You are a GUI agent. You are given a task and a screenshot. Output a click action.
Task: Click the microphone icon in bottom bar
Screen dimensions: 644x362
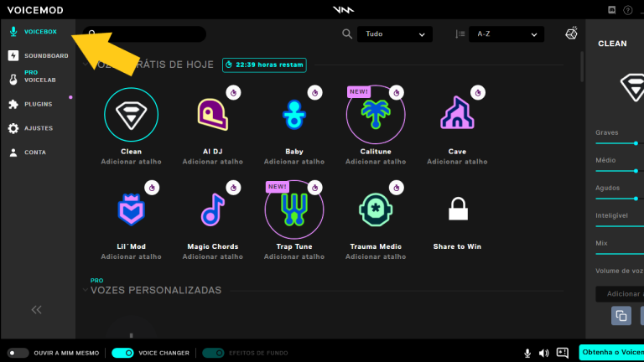click(x=527, y=353)
